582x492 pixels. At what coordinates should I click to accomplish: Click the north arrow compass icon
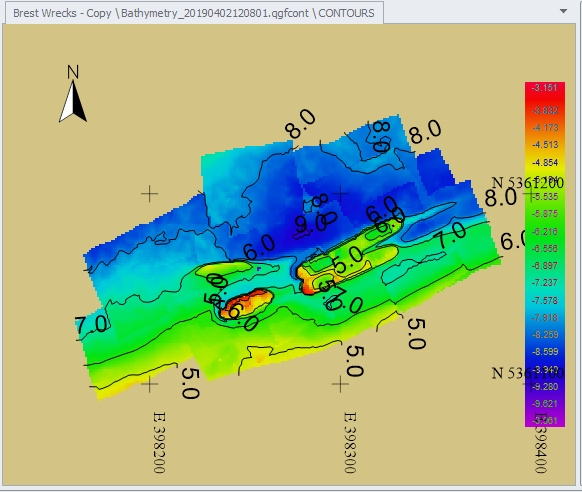[73, 102]
